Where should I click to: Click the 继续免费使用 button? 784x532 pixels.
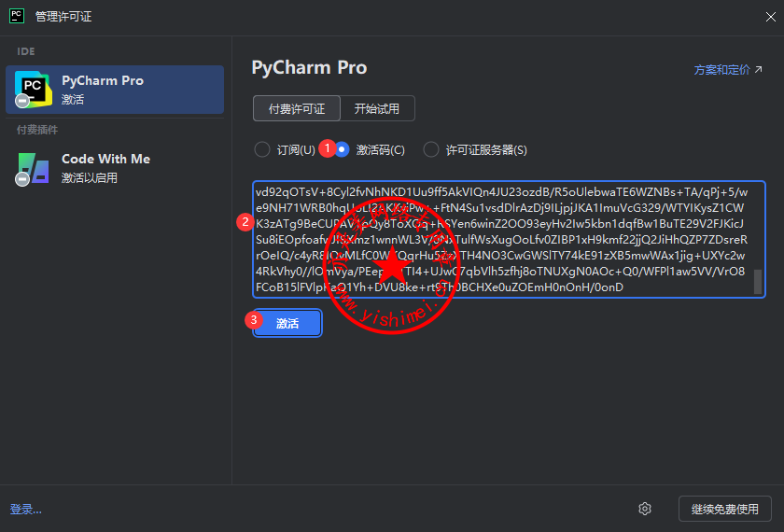point(724,509)
